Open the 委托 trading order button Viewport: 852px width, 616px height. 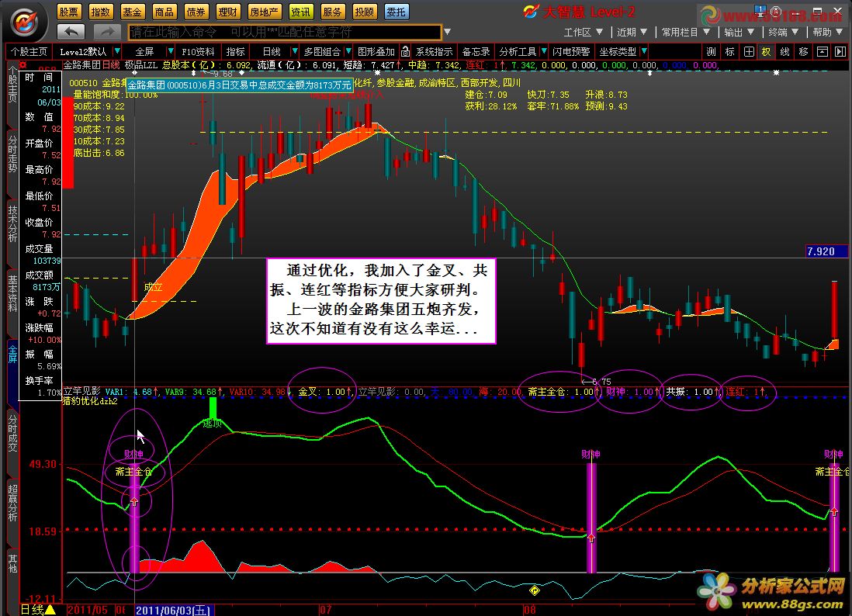click(x=397, y=12)
